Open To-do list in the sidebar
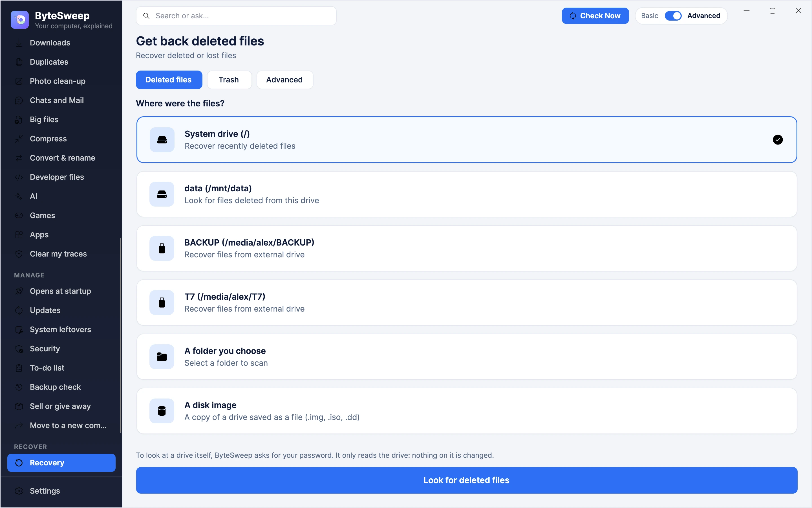The height and width of the screenshot is (508, 812). pyautogui.click(x=61, y=368)
